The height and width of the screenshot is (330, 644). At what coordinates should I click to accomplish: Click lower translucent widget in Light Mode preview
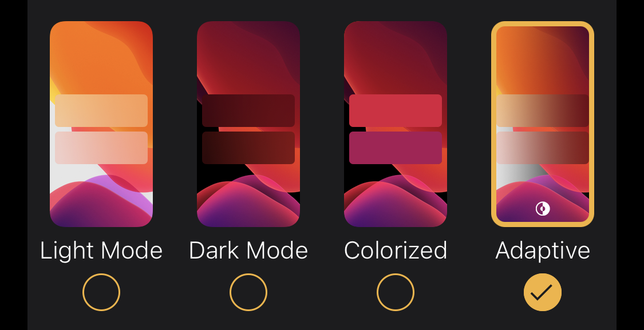point(101,148)
